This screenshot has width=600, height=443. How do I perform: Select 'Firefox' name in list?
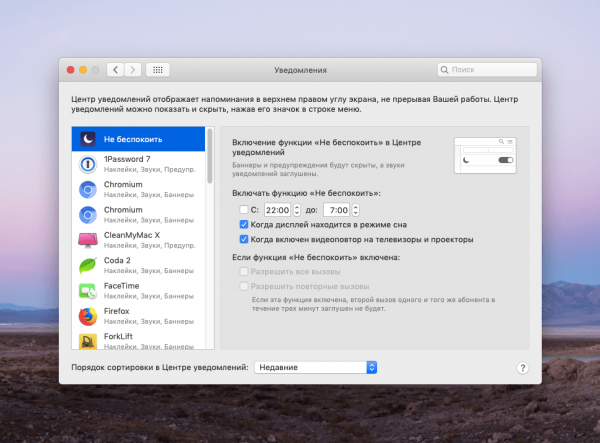tap(116, 311)
